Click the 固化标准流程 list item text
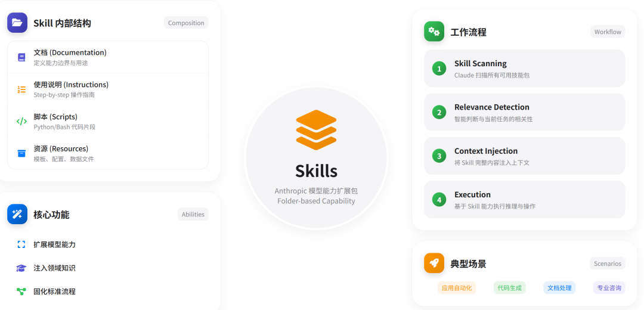The image size is (644, 310). [x=55, y=292]
